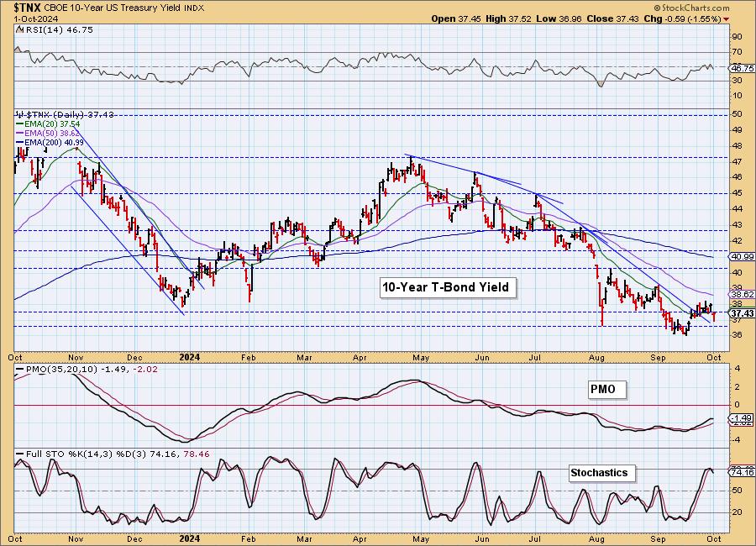Click 'May' on the stochastics panel date axis
The image size is (756, 546).
pyautogui.click(x=421, y=538)
